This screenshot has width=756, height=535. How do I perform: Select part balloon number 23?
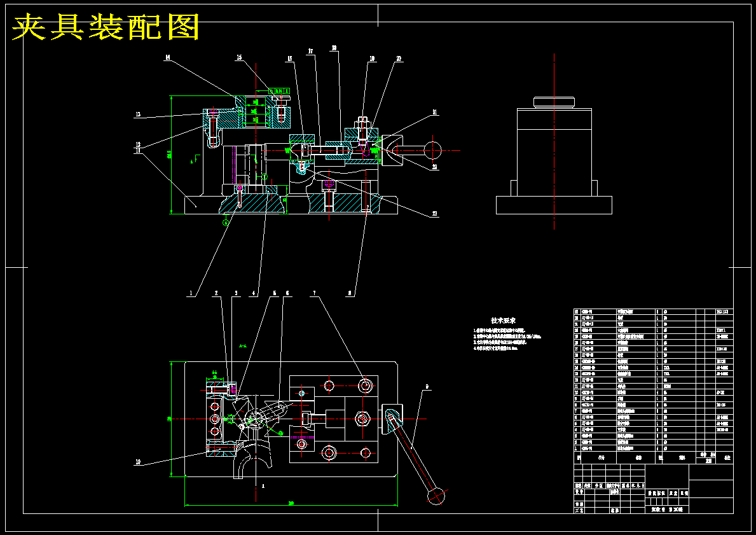[435, 214]
